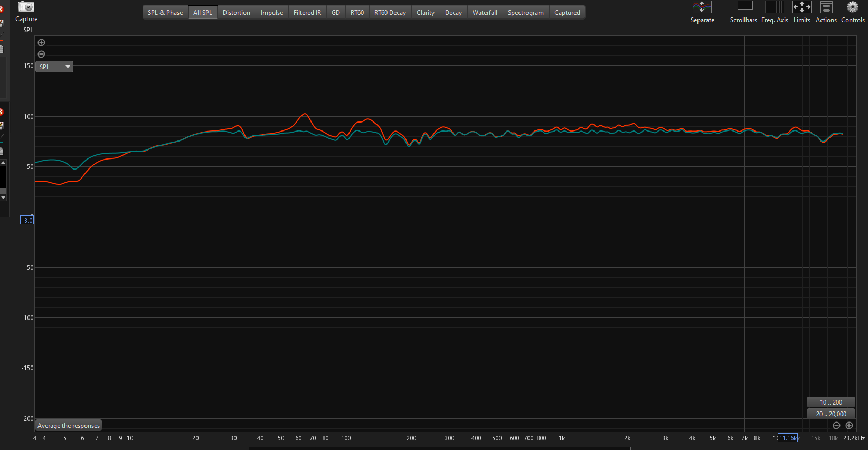This screenshot has height=450, width=868.
Task: Zoom out the frequency axis
Action: point(836,426)
